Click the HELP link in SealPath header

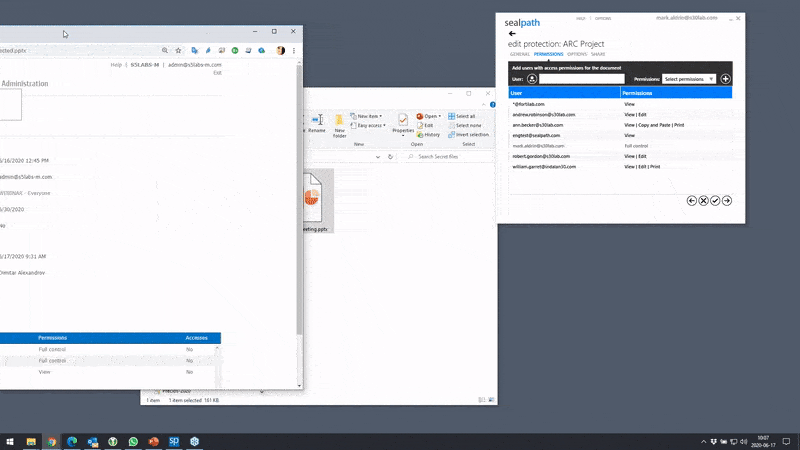[581, 18]
